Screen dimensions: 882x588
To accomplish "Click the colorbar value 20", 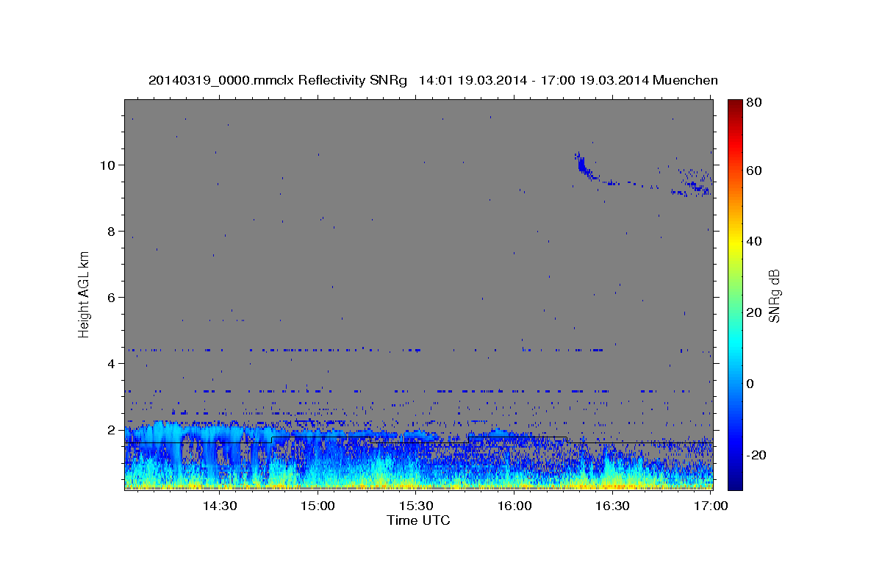I will point(753,312).
